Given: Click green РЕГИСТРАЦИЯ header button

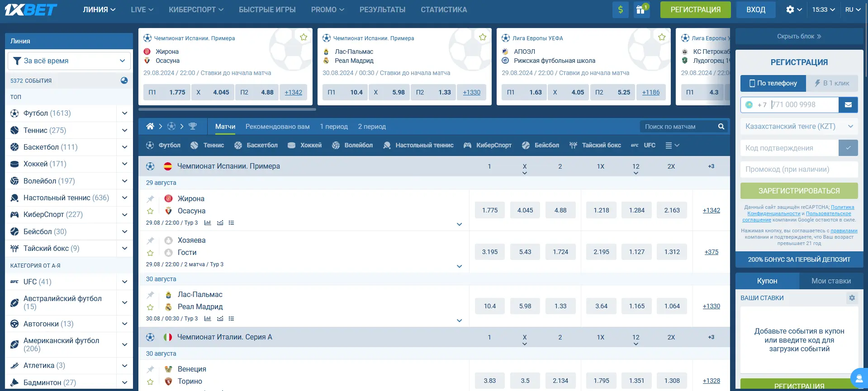Looking at the screenshot, I should [x=695, y=9].
